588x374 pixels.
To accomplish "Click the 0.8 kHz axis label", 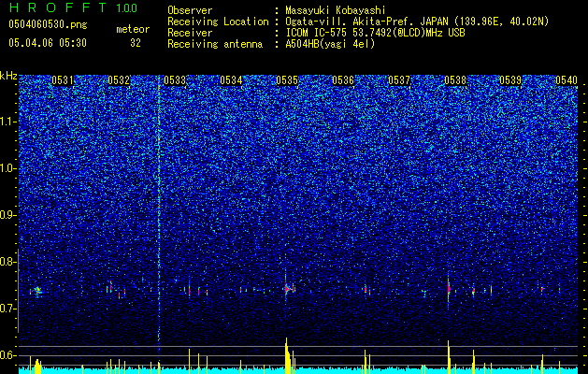I will pos(8,262).
